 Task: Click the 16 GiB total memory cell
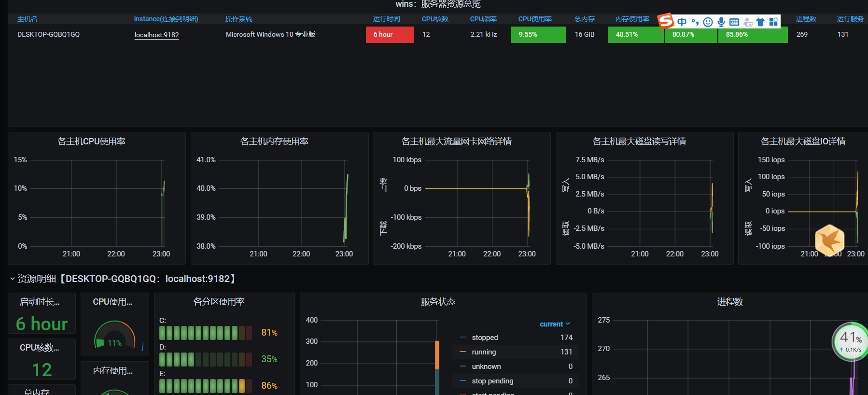pos(585,35)
